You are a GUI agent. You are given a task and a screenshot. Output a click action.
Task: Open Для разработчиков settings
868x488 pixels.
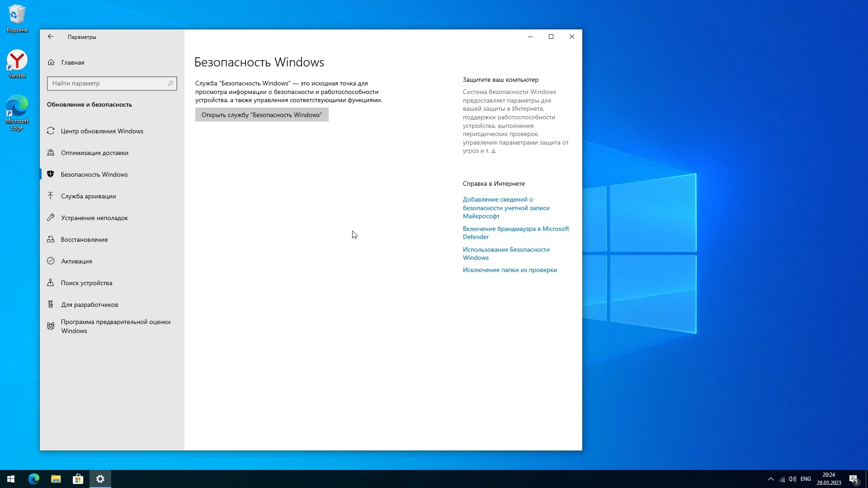point(90,305)
